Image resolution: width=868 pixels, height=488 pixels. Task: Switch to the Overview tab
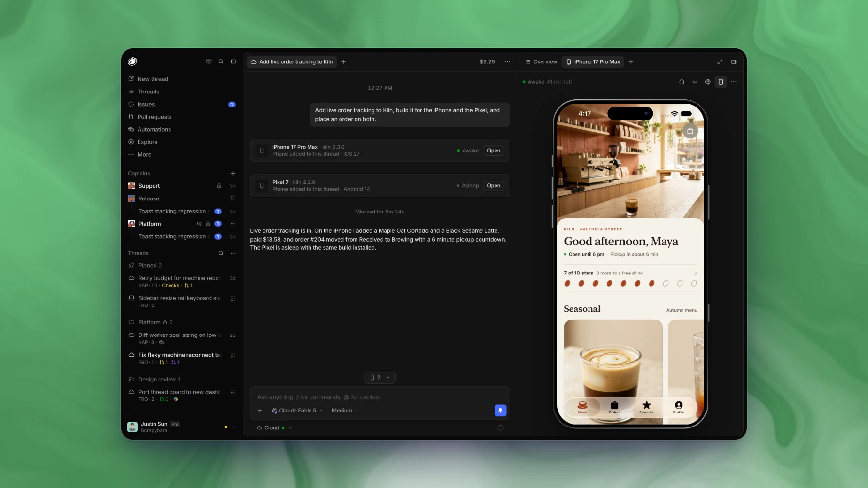click(x=541, y=62)
